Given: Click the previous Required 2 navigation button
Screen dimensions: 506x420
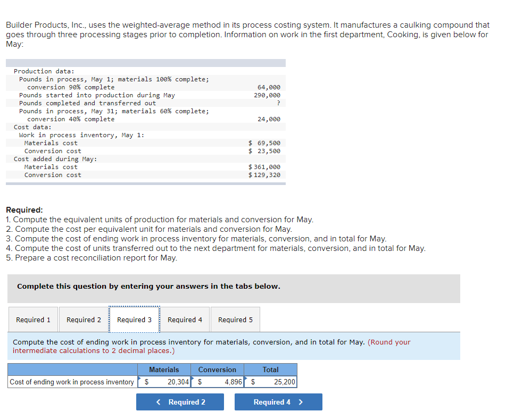Looking at the screenshot, I should (180, 402).
